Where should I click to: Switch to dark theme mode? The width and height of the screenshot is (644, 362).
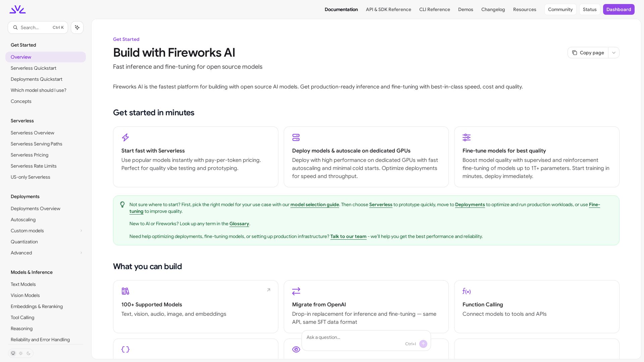pos(29,353)
